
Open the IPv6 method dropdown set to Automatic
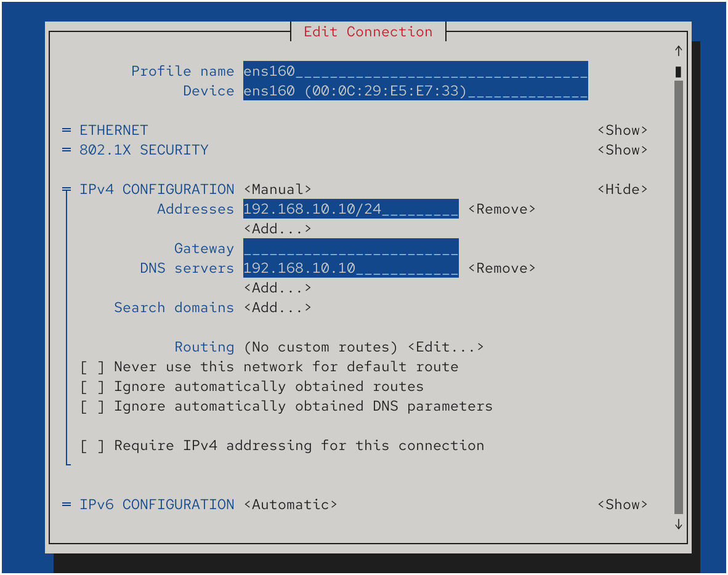[x=290, y=505]
